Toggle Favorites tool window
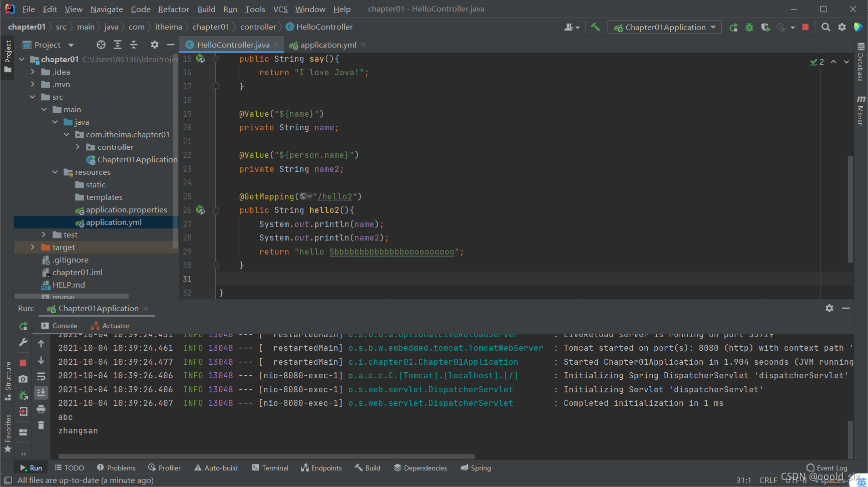Viewport: 868px width, 487px height. [x=8, y=433]
